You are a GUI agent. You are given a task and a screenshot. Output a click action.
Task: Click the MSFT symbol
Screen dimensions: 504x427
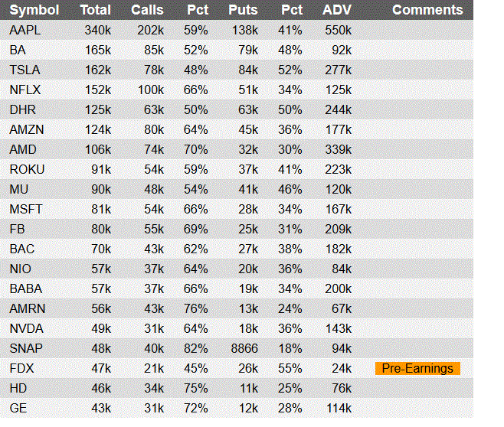click(26, 210)
